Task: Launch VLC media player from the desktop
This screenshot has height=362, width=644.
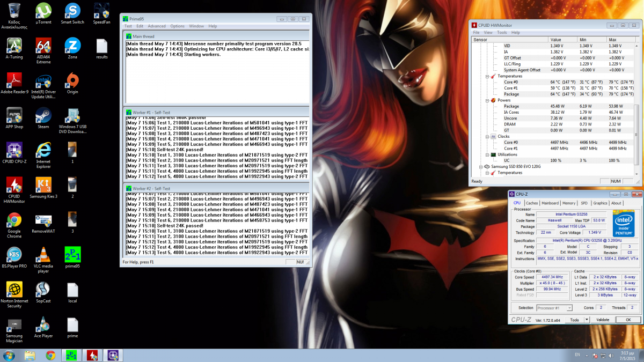Action: 43,260
